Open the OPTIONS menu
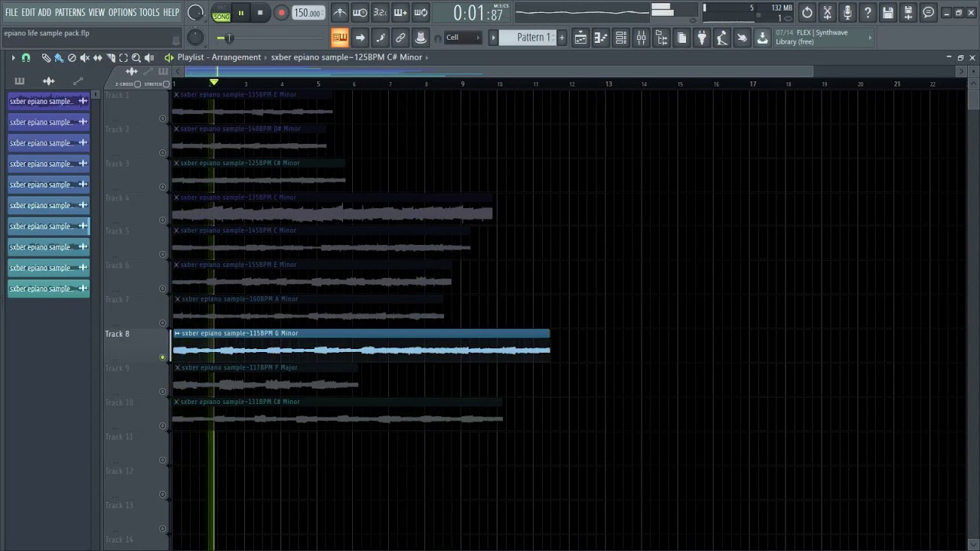This screenshot has width=980, height=551. click(x=122, y=12)
